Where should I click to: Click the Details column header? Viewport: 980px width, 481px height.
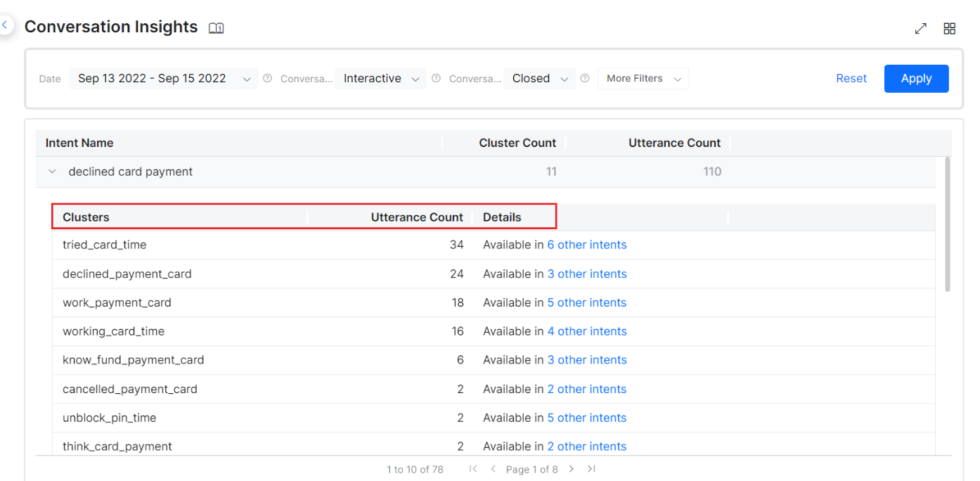tap(502, 217)
